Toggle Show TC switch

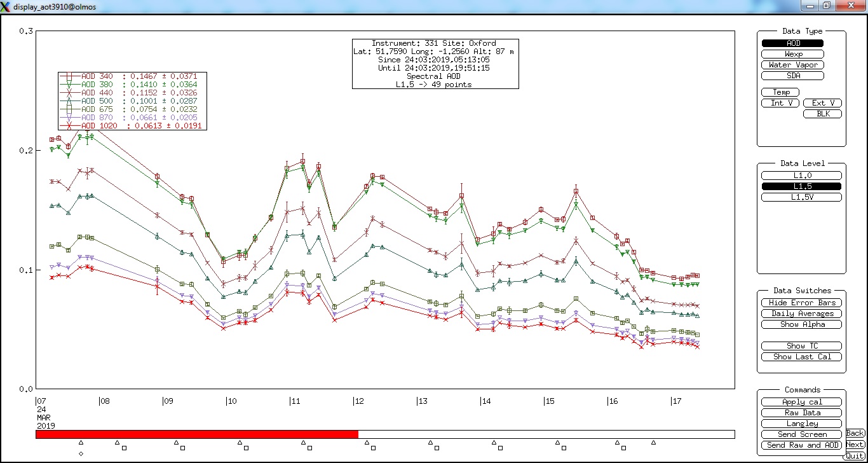pyautogui.click(x=802, y=346)
